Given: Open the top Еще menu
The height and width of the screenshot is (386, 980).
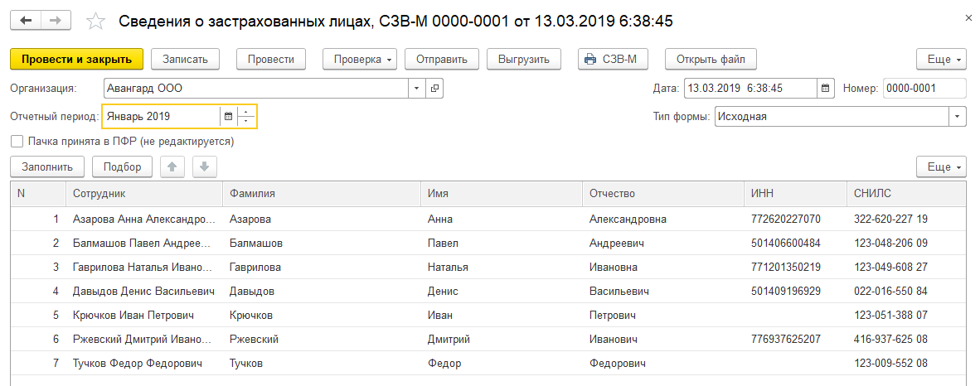Looking at the screenshot, I should tap(942, 59).
